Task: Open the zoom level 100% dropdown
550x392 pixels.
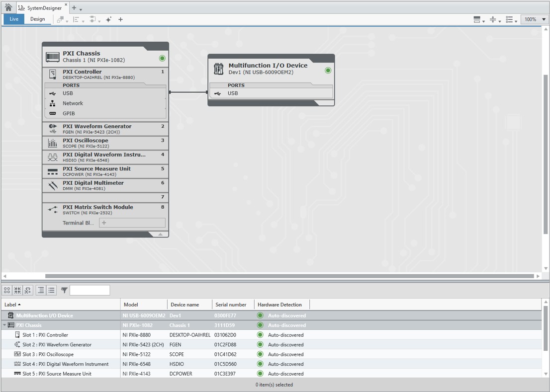Action: point(534,19)
